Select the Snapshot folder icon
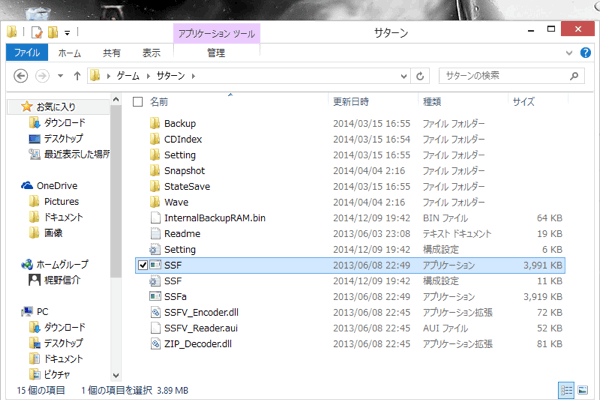 tap(154, 170)
